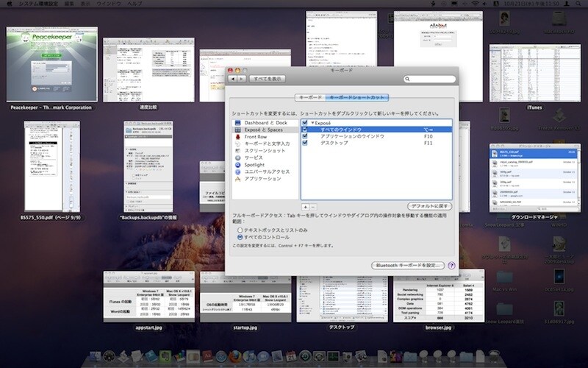Collapse the Exposé disclosure triangle
The image size is (588, 368).
tap(313, 122)
